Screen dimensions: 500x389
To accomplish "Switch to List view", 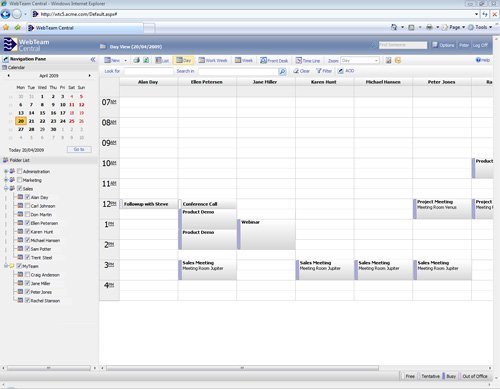I will [162, 60].
